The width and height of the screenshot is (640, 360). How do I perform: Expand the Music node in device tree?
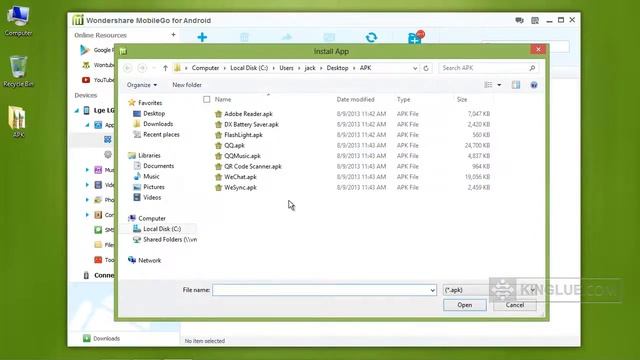pyautogui.click(x=87, y=170)
